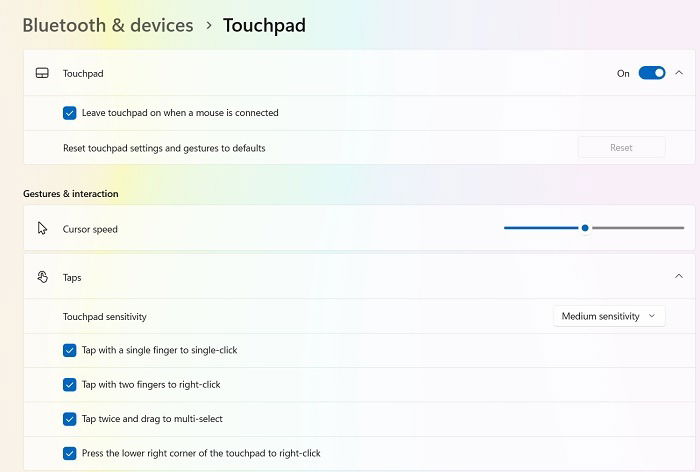Click the Reset touchpad settings button

(621, 148)
